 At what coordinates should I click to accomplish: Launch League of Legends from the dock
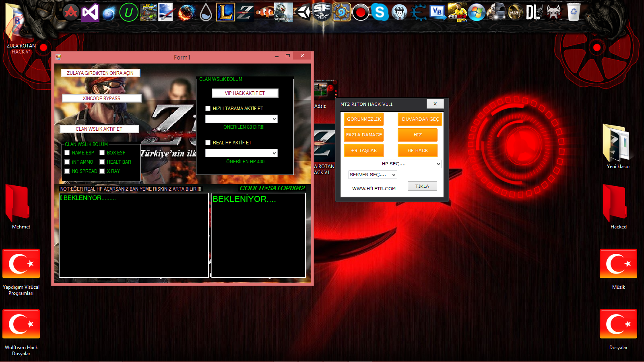[225, 12]
